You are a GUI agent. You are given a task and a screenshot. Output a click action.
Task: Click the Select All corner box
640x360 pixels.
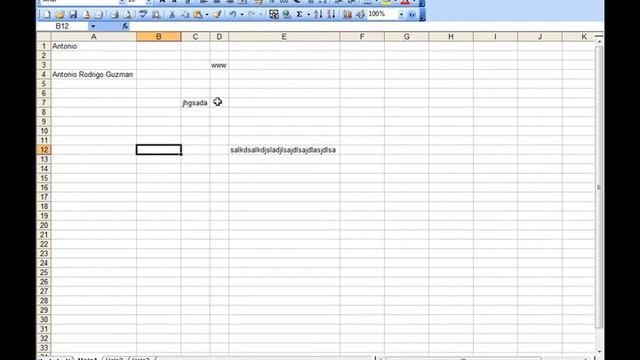tap(44, 37)
